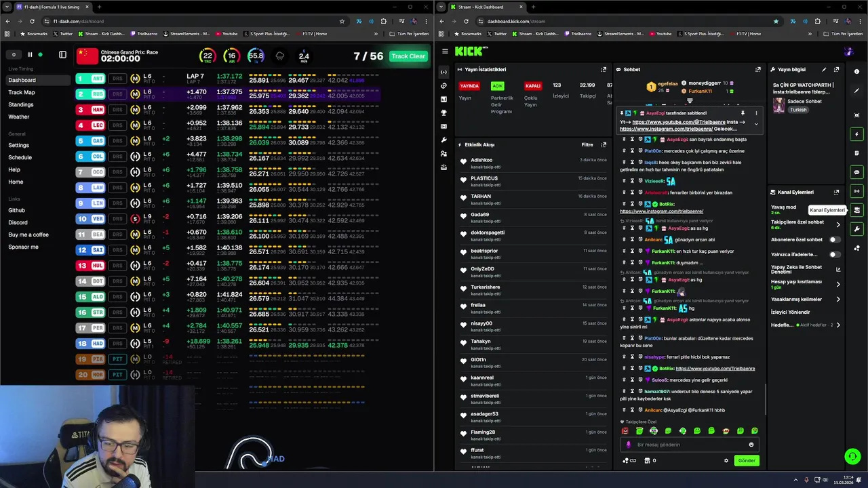Toggle Abonelere özel sohbet switch
Viewport: 868px width, 488px height.
(x=833, y=239)
